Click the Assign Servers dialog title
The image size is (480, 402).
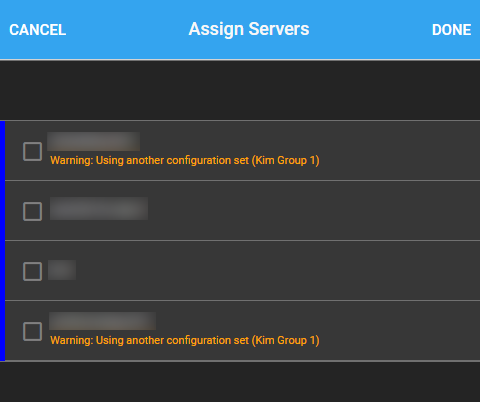click(249, 29)
